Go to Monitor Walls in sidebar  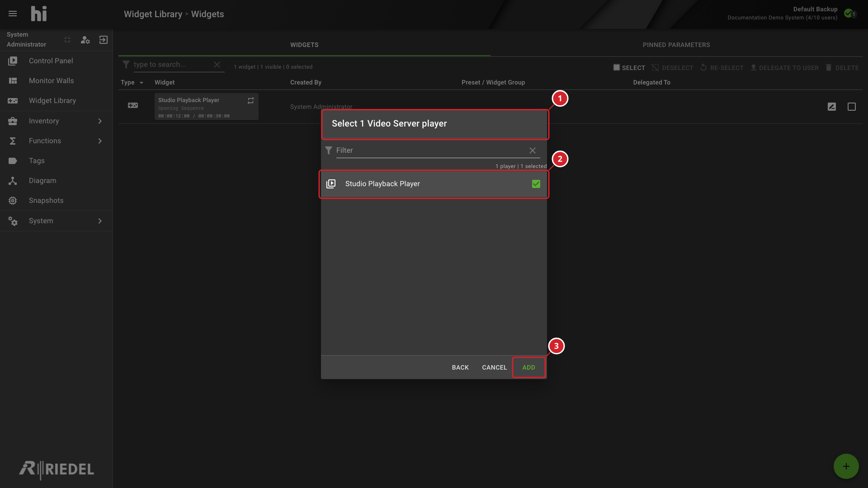click(x=57, y=80)
